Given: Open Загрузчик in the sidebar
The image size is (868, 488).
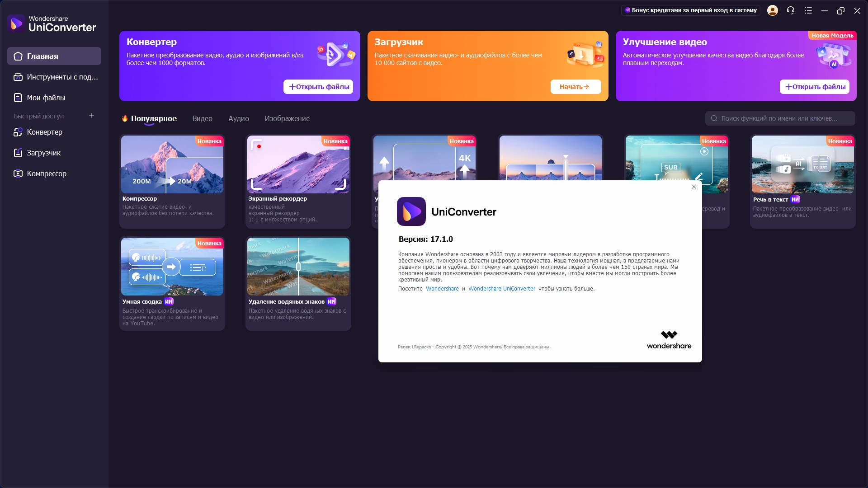Looking at the screenshot, I should 43,153.
